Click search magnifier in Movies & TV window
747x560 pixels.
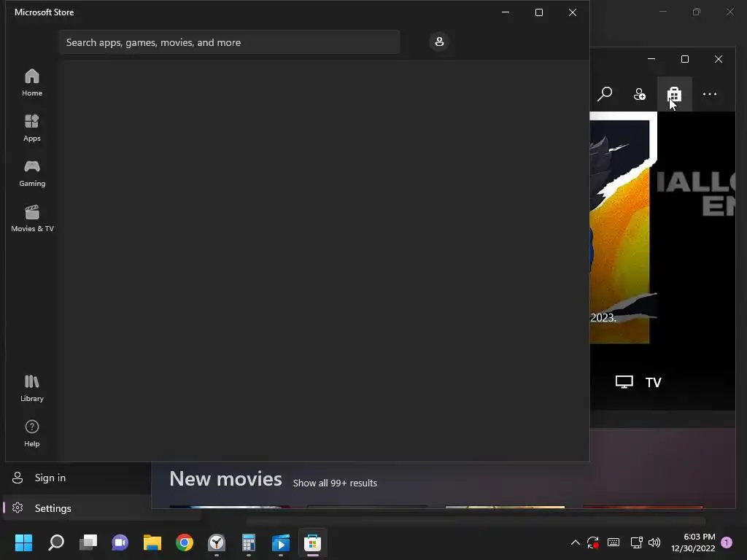pos(605,94)
